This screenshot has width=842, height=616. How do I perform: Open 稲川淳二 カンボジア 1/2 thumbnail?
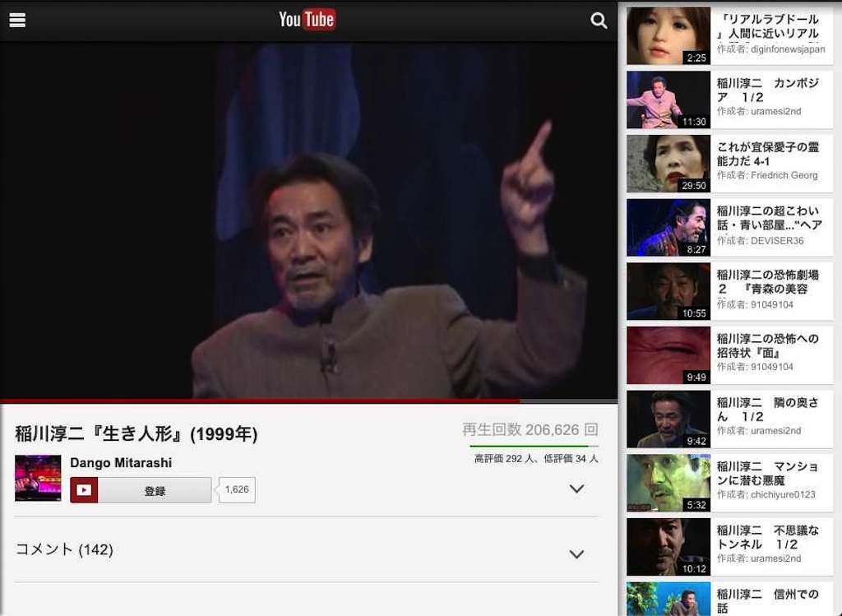pos(669,100)
